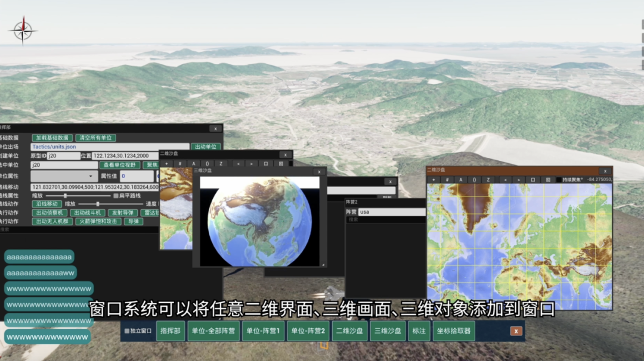The image size is (644, 361).
Task: Click the > icon in the brown-titled 二维沙盘 toolbar
Action: point(519,180)
